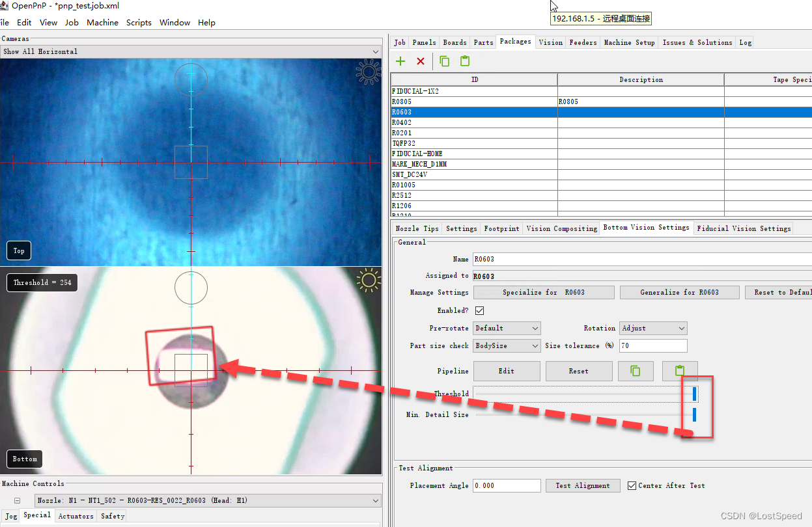The height and width of the screenshot is (527, 812).
Task: Click the Threshold slider handle
Action: coord(695,394)
